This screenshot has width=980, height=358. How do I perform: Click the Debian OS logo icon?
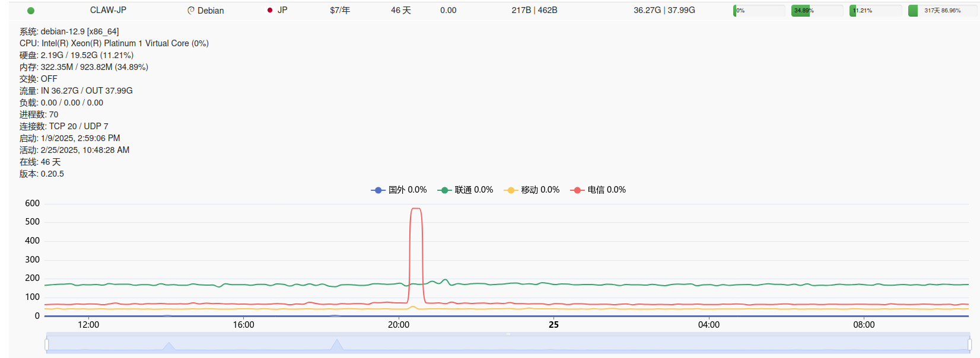pos(191,11)
